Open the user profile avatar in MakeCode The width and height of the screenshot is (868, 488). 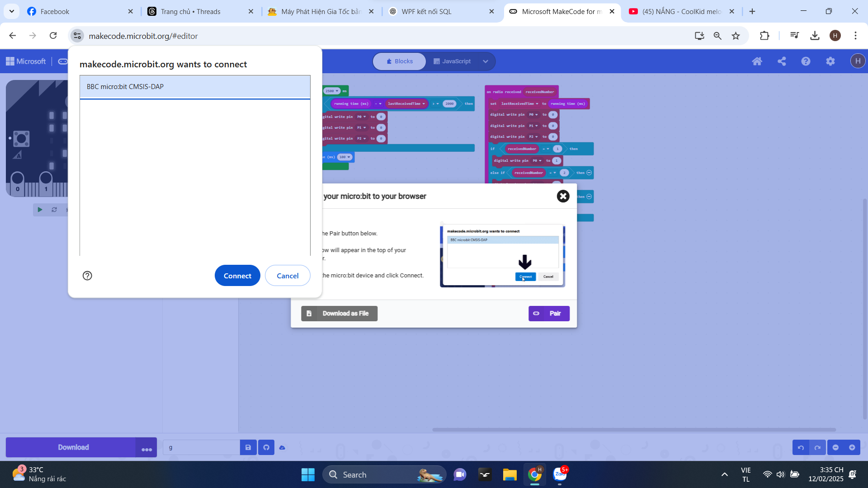pos(858,61)
